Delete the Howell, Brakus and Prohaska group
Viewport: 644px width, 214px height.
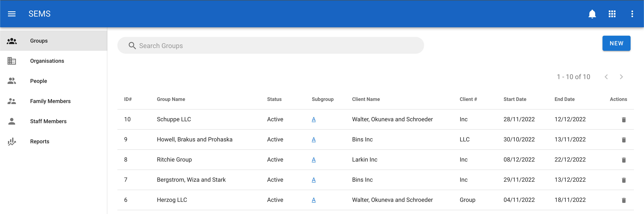pyautogui.click(x=623, y=140)
